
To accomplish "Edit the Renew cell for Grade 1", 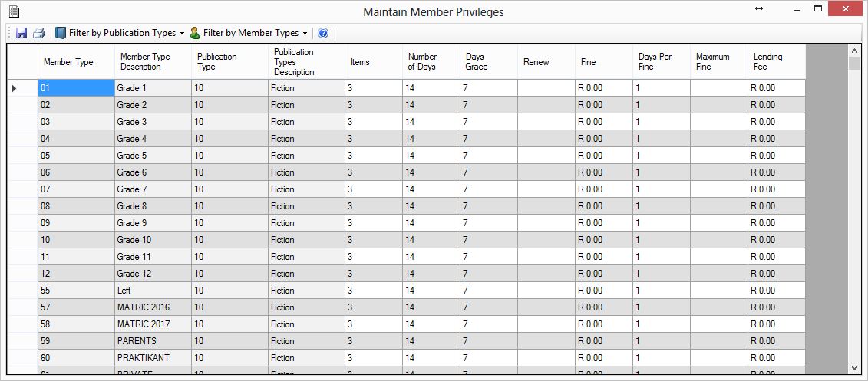I will pyautogui.click(x=546, y=88).
